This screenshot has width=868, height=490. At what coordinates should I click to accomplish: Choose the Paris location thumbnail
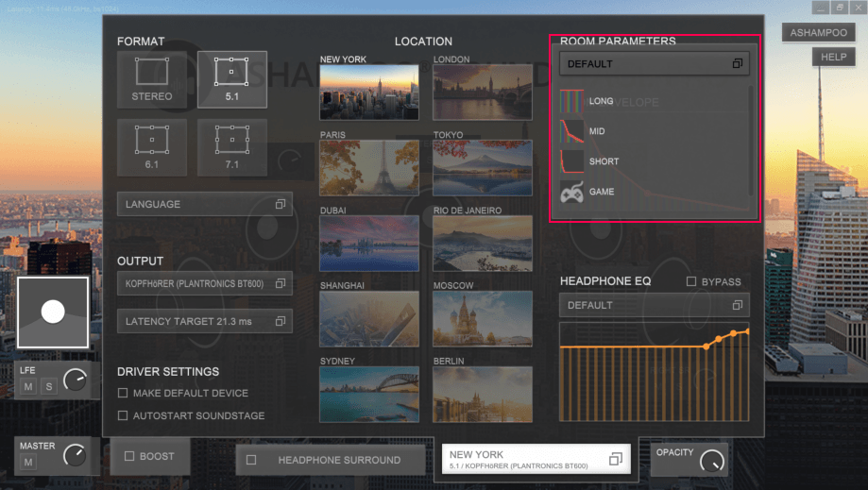pyautogui.click(x=369, y=167)
